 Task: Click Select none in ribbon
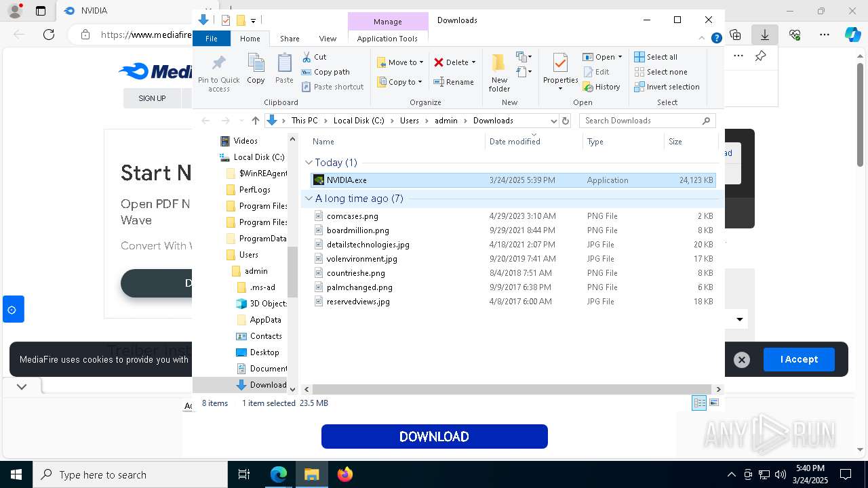(660, 72)
